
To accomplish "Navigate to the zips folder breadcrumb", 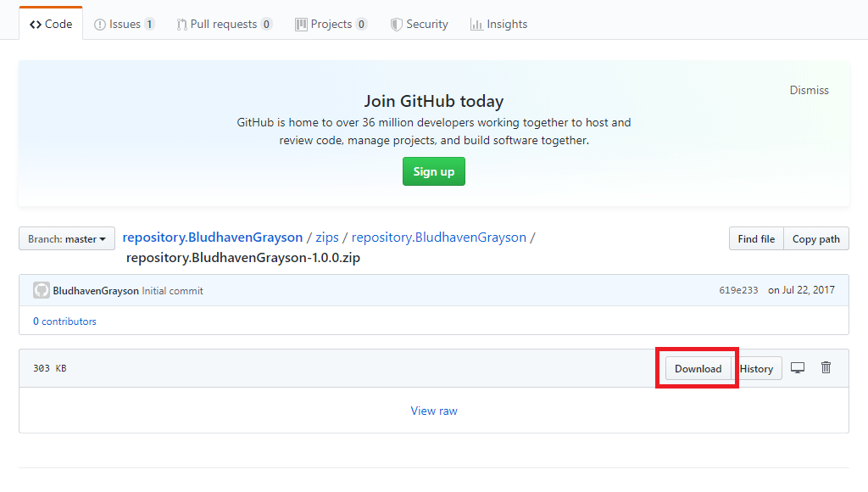I will pos(327,238).
